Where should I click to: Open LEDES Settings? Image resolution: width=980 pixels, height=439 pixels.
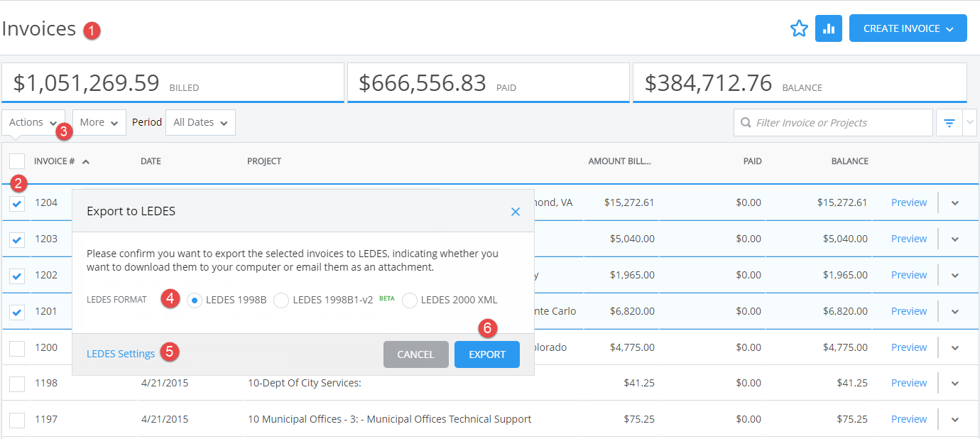(121, 353)
